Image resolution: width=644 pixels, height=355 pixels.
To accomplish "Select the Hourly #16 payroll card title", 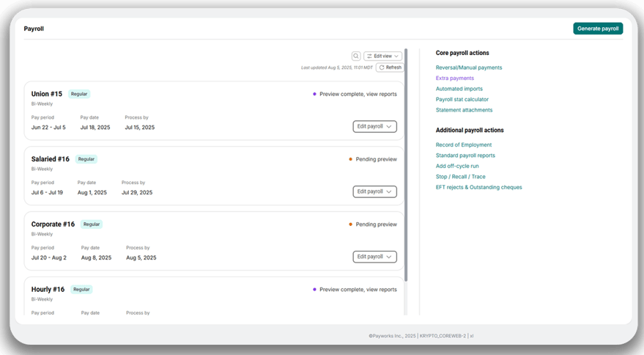I will (48, 290).
